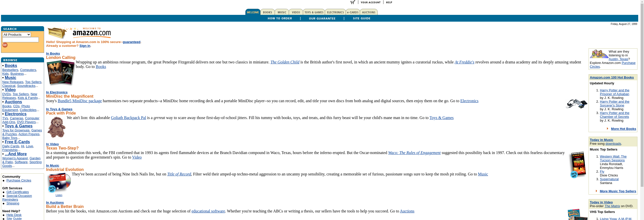
Task: Open Amazon.com 100 Hot Books link
Action: tap(612, 78)
